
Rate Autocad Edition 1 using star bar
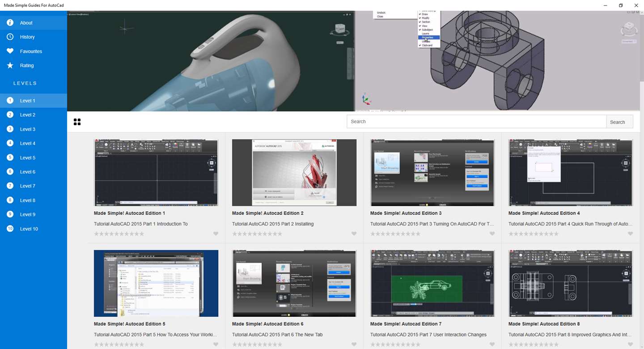(119, 234)
